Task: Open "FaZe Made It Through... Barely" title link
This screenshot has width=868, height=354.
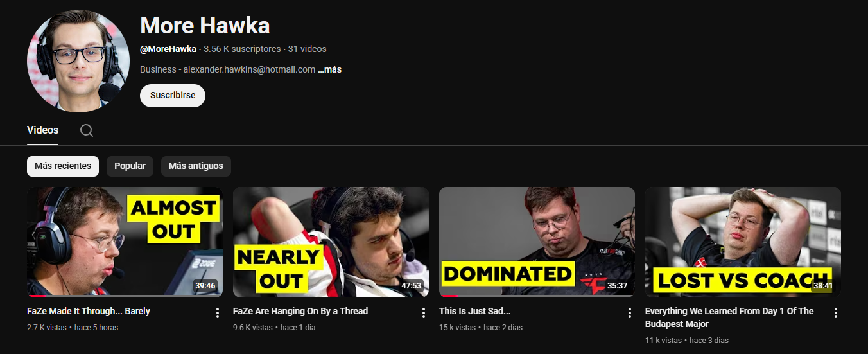Action: tap(89, 311)
